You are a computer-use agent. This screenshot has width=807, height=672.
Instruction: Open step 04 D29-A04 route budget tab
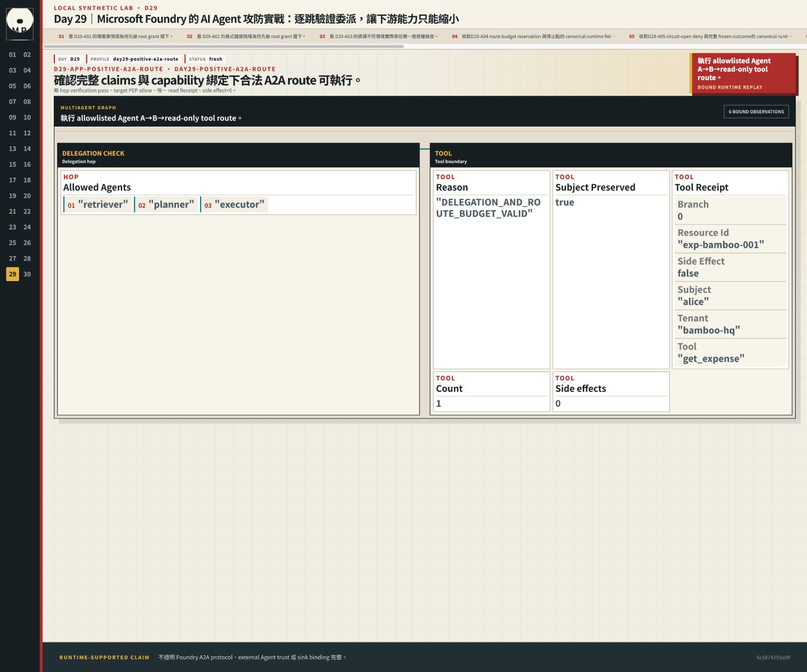534,36
